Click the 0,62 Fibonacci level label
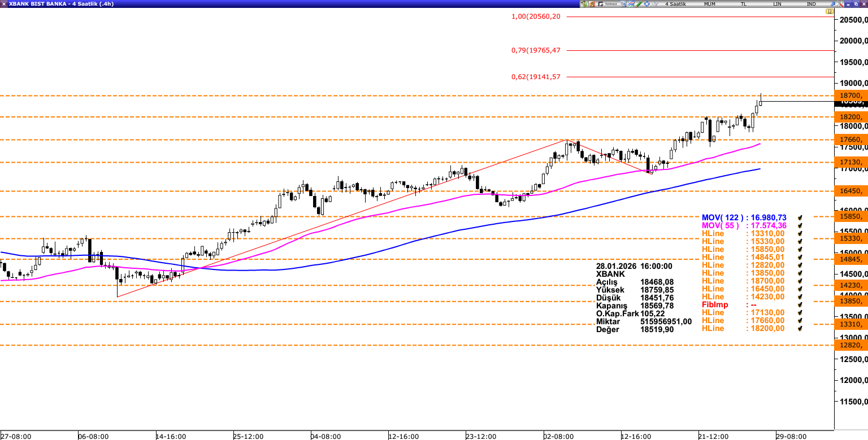868x440 pixels. tap(536, 77)
